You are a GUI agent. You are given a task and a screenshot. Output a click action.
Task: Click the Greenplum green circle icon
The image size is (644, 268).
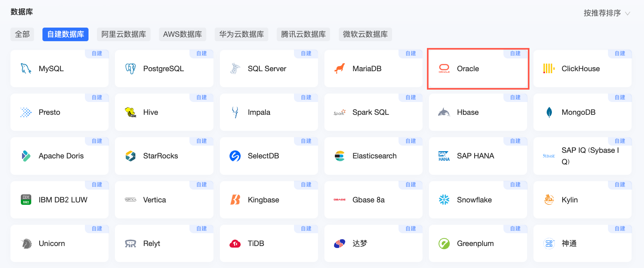pyautogui.click(x=444, y=243)
